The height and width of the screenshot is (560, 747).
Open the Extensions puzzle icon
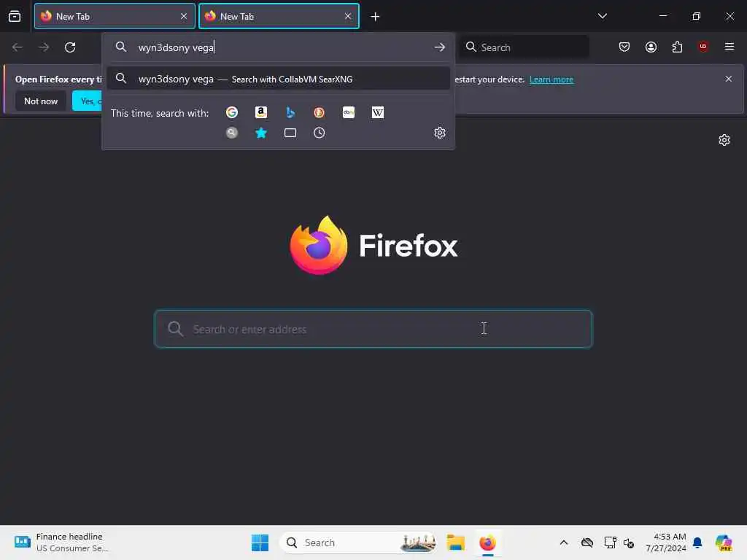[x=677, y=47]
